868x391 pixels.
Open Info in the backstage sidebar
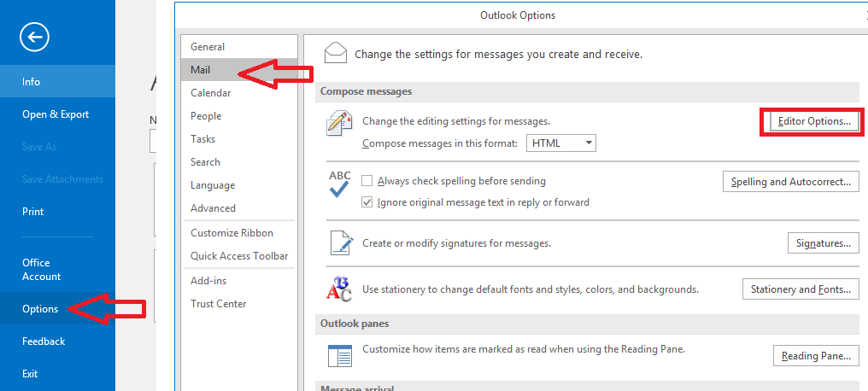57,81
